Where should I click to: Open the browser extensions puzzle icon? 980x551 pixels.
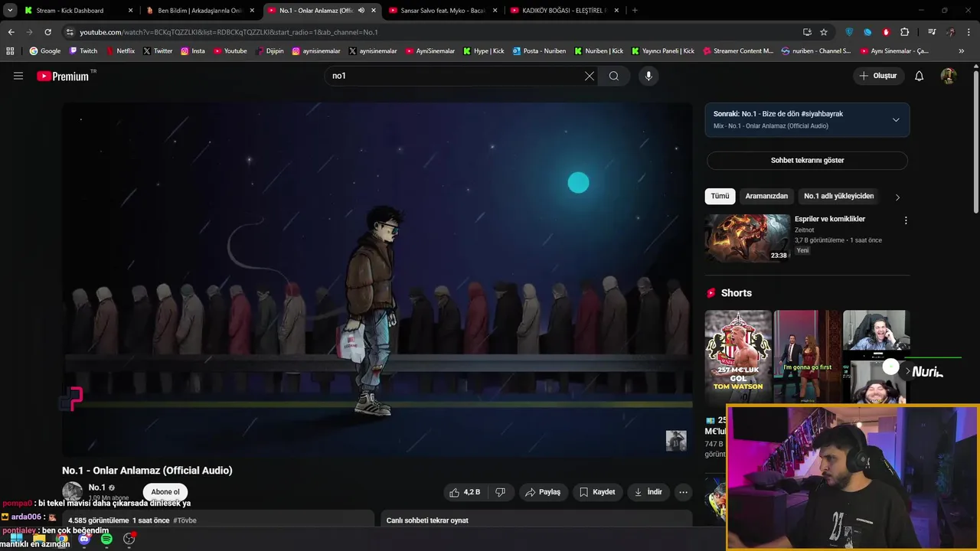[904, 32]
